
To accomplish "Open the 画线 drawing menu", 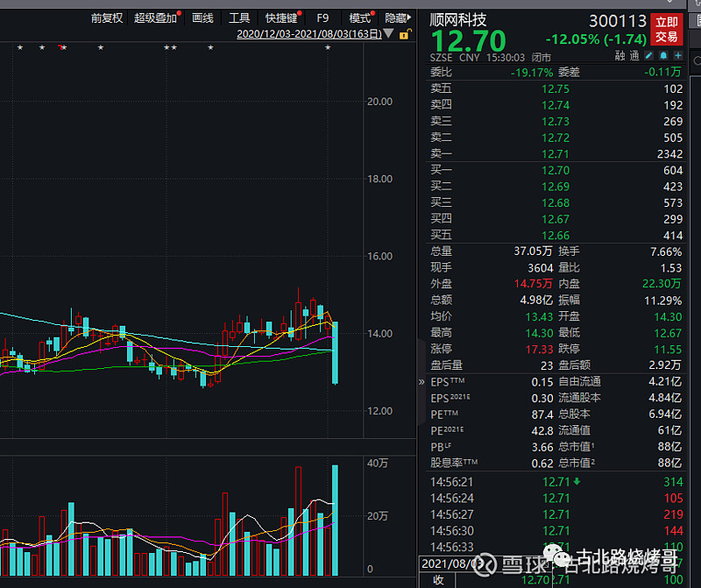I will (202, 18).
